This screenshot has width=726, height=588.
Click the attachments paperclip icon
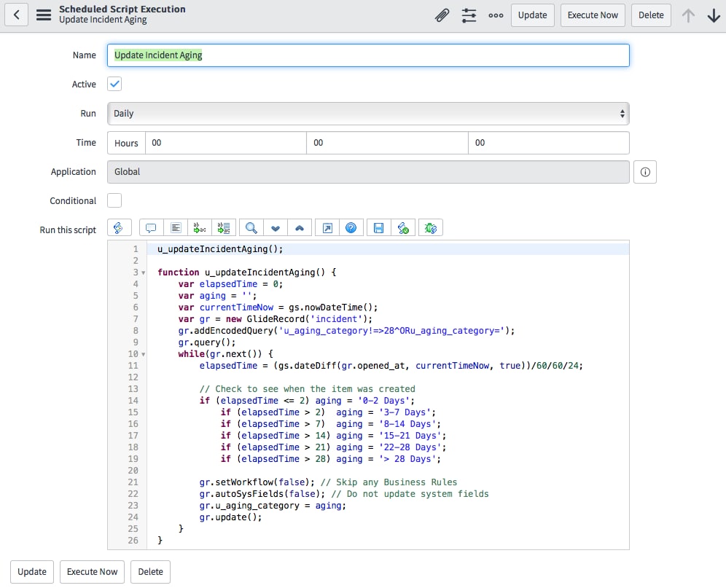pyautogui.click(x=442, y=15)
